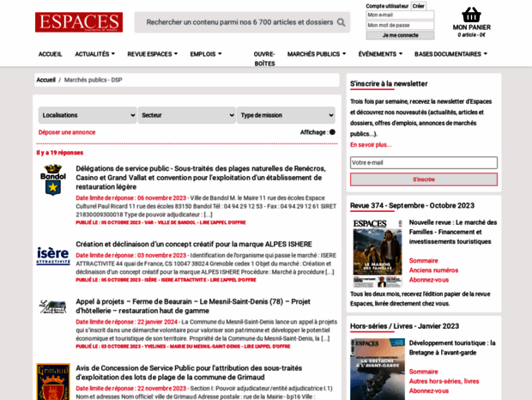This screenshot has width=532, height=400.
Task: Expand the Actualités menu
Action: (x=94, y=54)
